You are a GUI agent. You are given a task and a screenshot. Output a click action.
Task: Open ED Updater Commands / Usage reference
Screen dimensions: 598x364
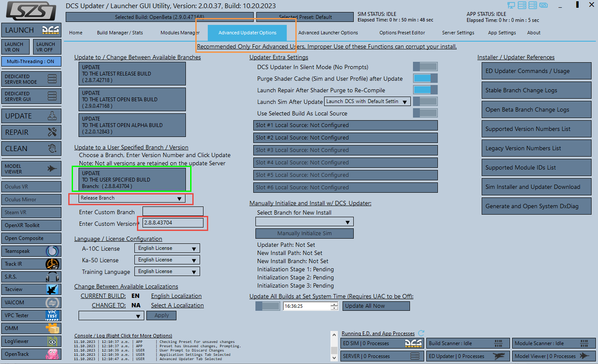coord(536,71)
